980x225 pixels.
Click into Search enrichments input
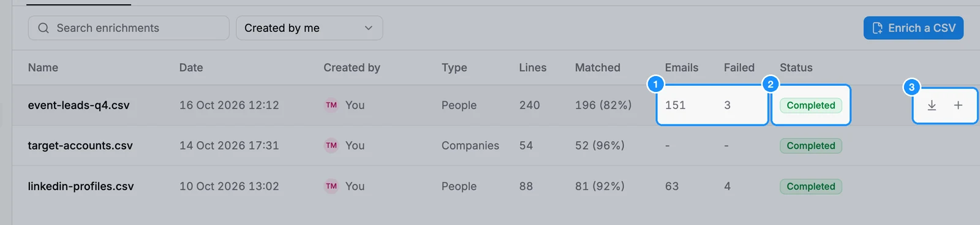(129, 28)
